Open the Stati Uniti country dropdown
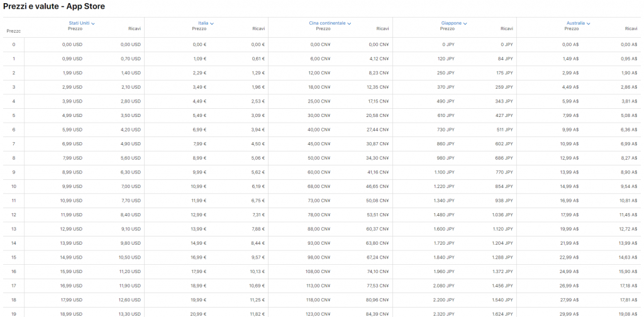Image resolution: width=644 pixels, height=317 pixels. (x=82, y=23)
